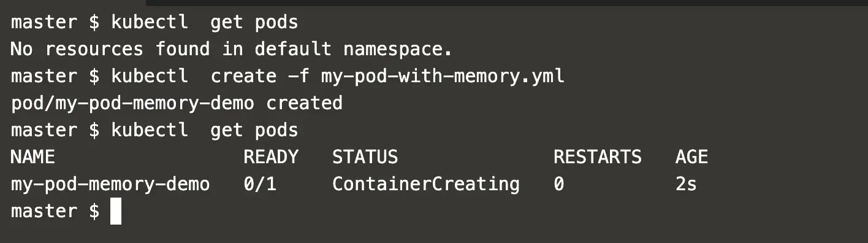Click the RESTARTS column header
Screen dimensions: 868x243
[598, 157]
